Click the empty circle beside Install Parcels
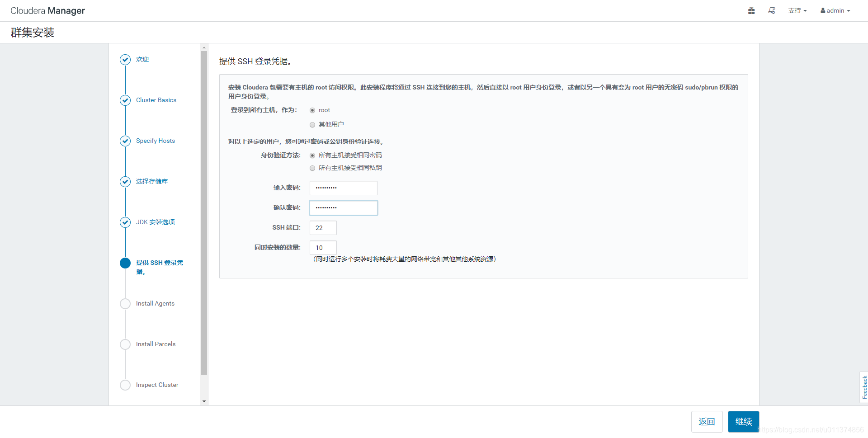 pos(125,344)
